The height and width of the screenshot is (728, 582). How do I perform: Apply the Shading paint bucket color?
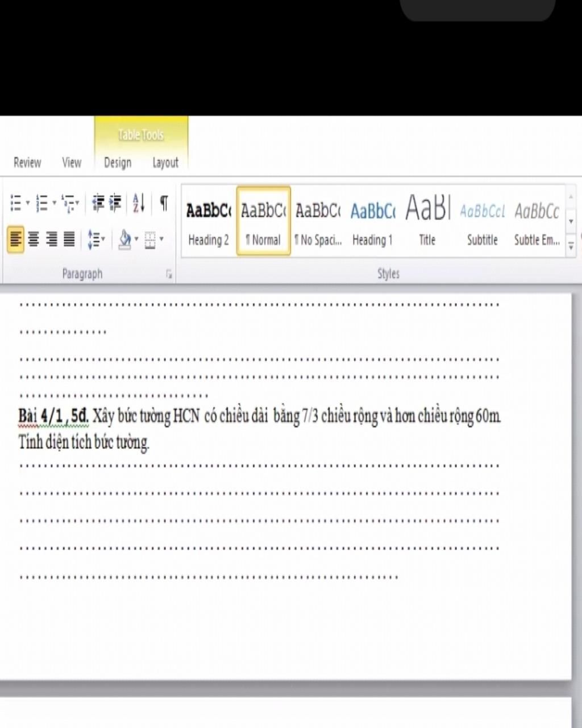click(x=124, y=239)
